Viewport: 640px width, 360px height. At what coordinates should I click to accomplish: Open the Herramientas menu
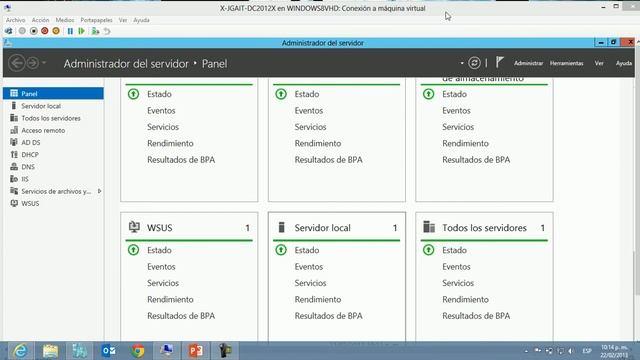566,63
